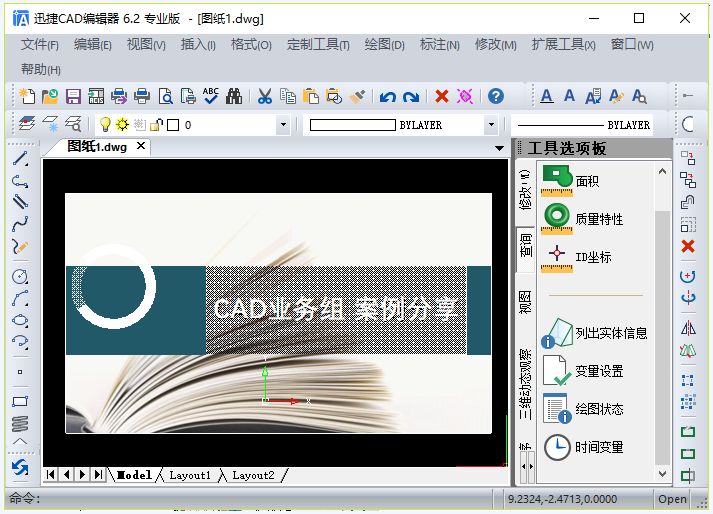Click the red X delete icon in toolbar
Screen dimensions: 713x514
tap(442, 96)
